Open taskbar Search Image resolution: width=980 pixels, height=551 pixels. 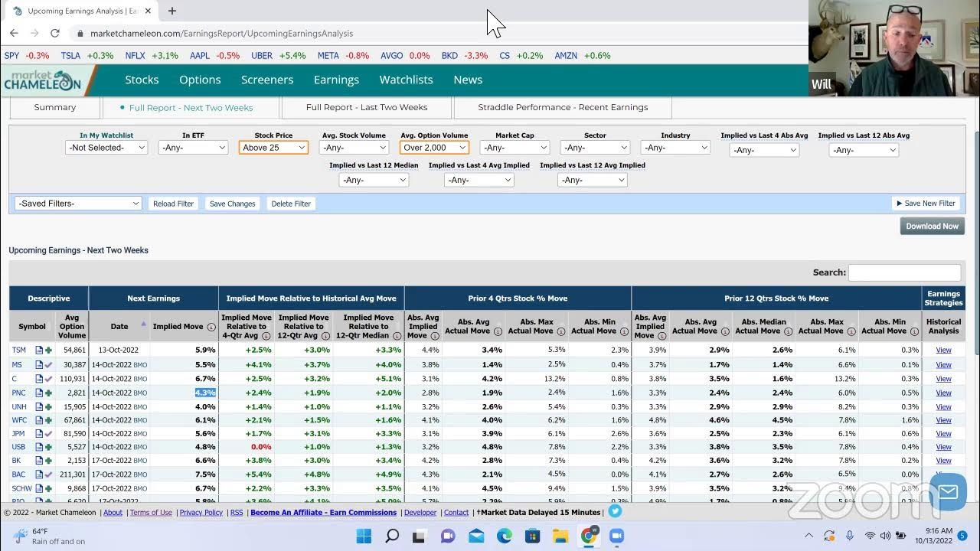pos(392,536)
